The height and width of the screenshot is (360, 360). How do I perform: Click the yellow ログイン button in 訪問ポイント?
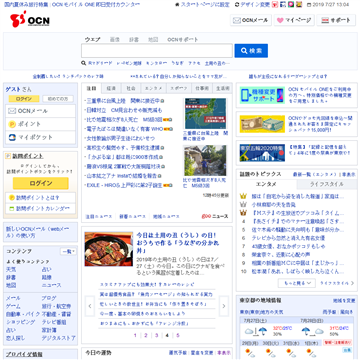tap(41, 183)
